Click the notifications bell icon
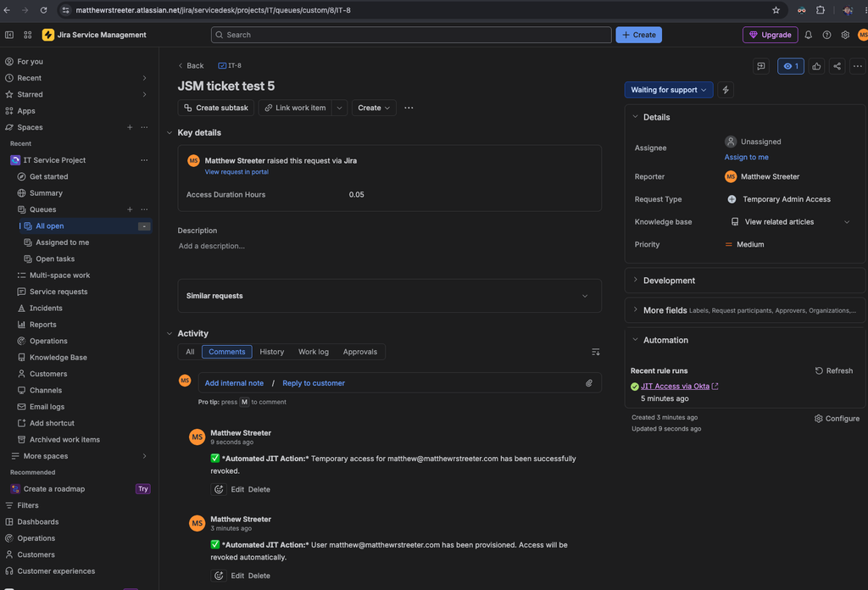The height and width of the screenshot is (590, 868). pos(808,35)
